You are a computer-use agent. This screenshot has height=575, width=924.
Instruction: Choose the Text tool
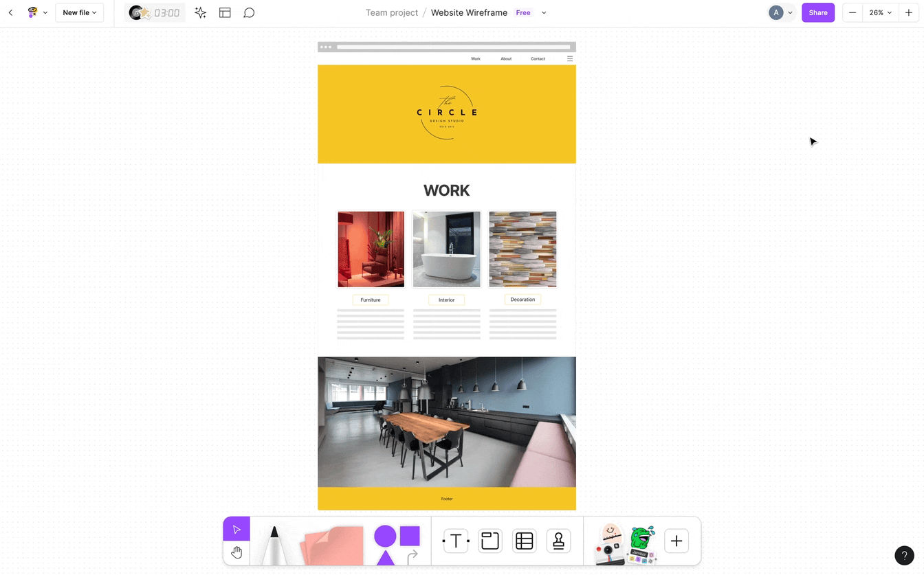456,541
